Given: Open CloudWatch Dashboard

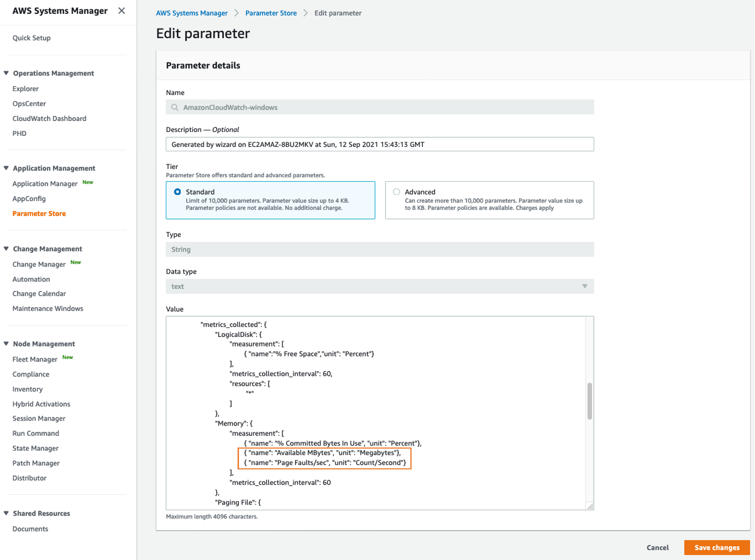Looking at the screenshot, I should point(49,118).
